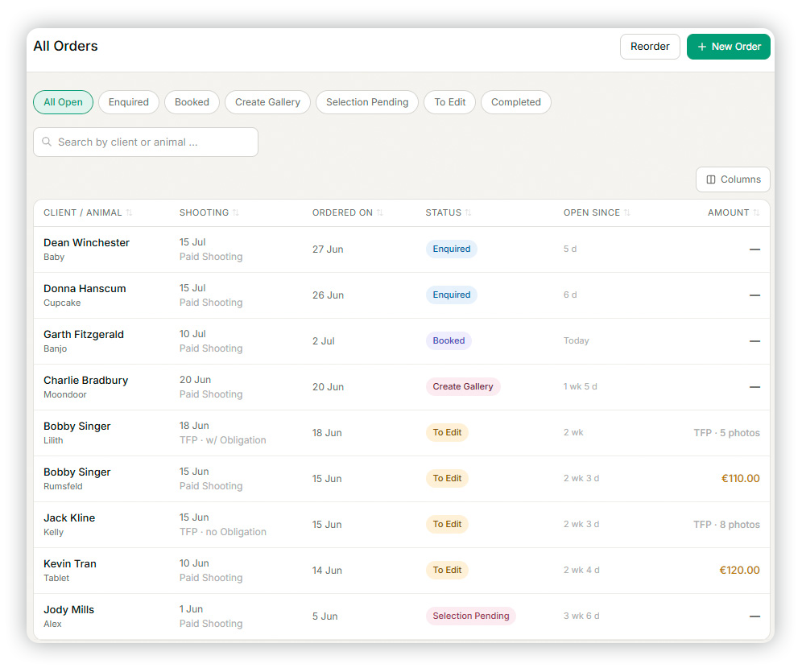
Task: Click the Shooting column sort arrows
Action: pos(235,212)
